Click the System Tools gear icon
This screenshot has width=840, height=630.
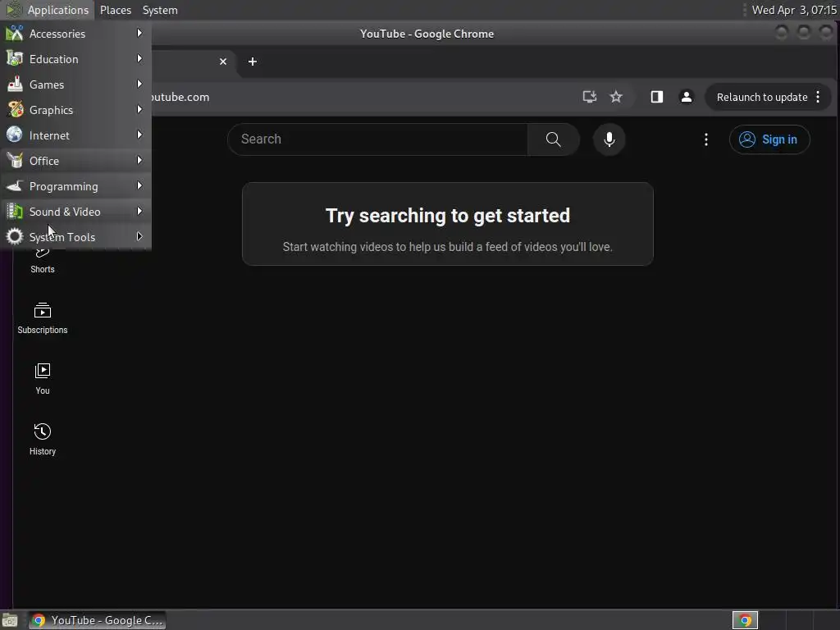click(x=15, y=236)
